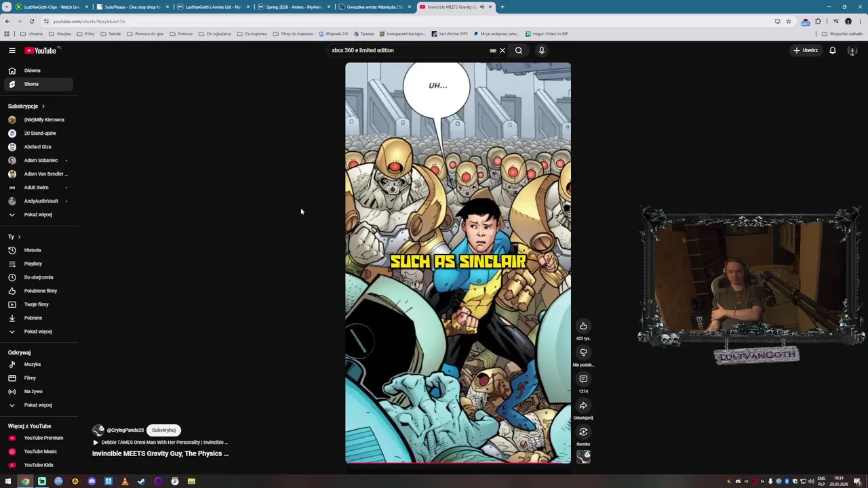The height and width of the screenshot is (488, 868).
Task: Switch to Spring 2026 Anime tab
Action: [x=294, y=7]
